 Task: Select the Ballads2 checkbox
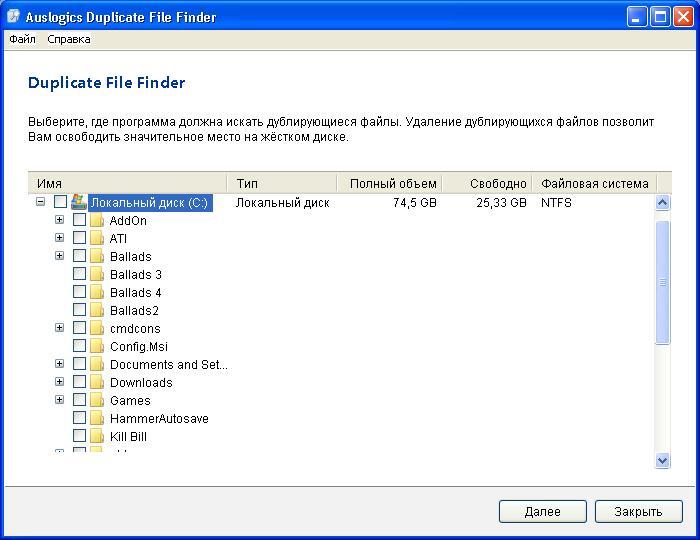[79, 310]
